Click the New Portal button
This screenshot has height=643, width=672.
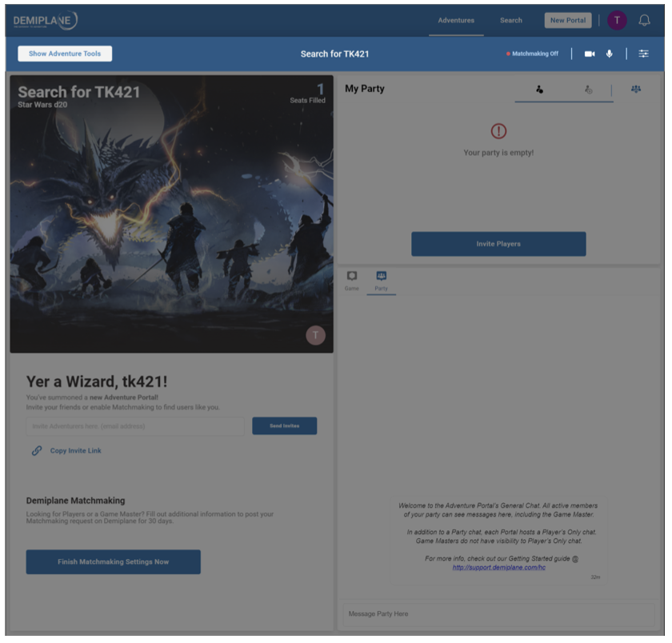[x=568, y=20]
